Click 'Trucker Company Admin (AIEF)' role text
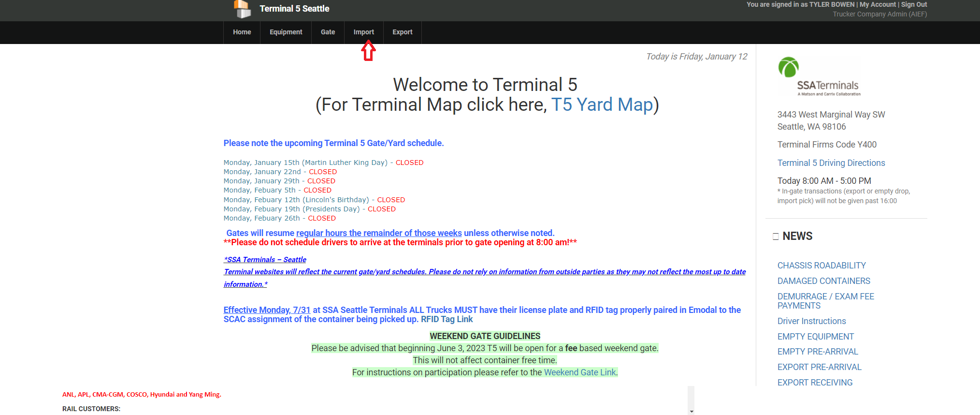This screenshot has height=415, width=980. (879, 14)
